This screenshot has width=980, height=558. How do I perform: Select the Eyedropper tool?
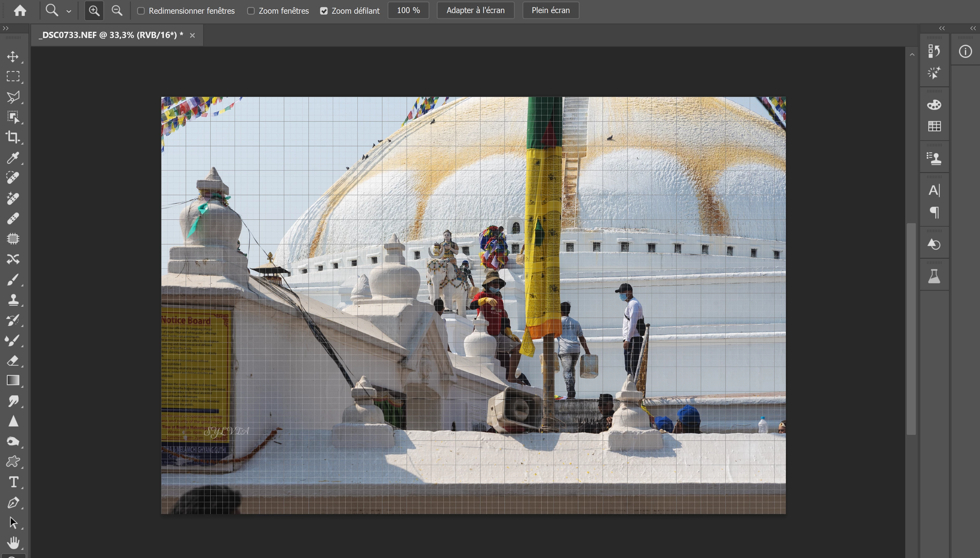(x=13, y=157)
